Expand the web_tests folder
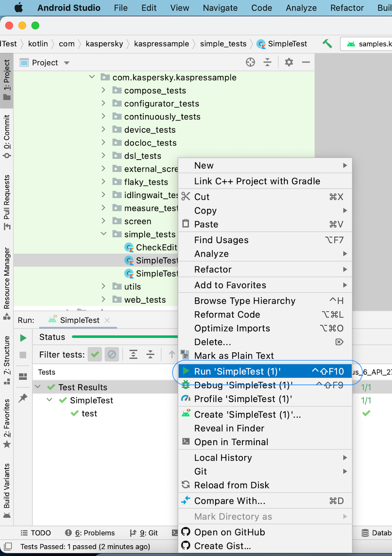 (103, 300)
